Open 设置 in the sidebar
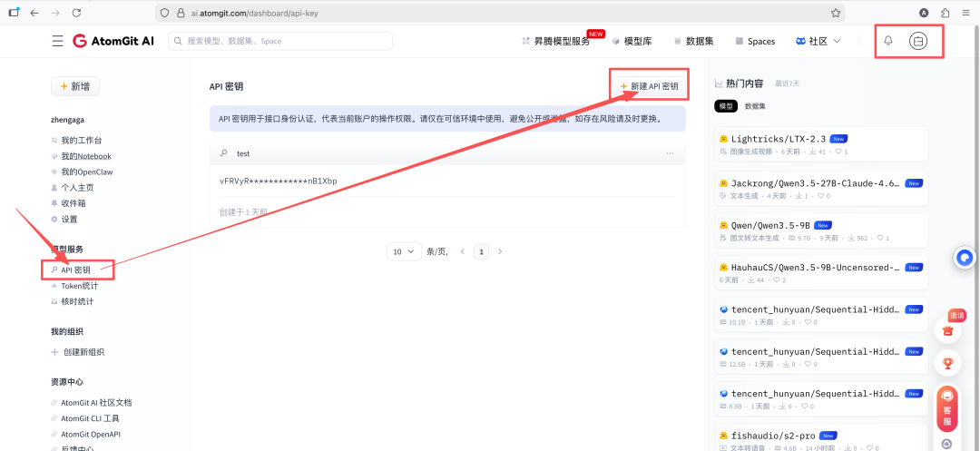This screenshot has width=980, height=451. click(x=64, y=220)
